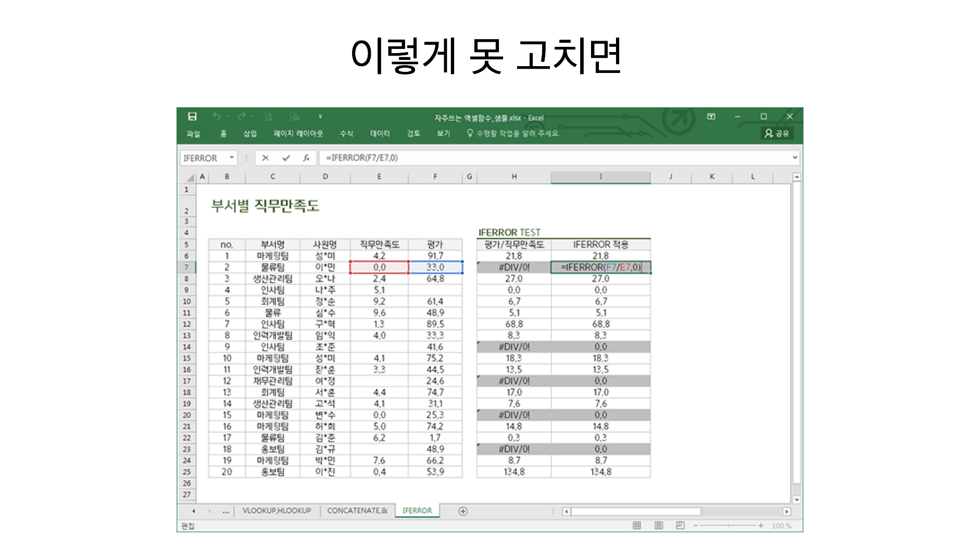Image resolution: width=980 pixels, height=548 pixels.
Task: Click the 직무만족도 column header cell
Action: (380, 244)
